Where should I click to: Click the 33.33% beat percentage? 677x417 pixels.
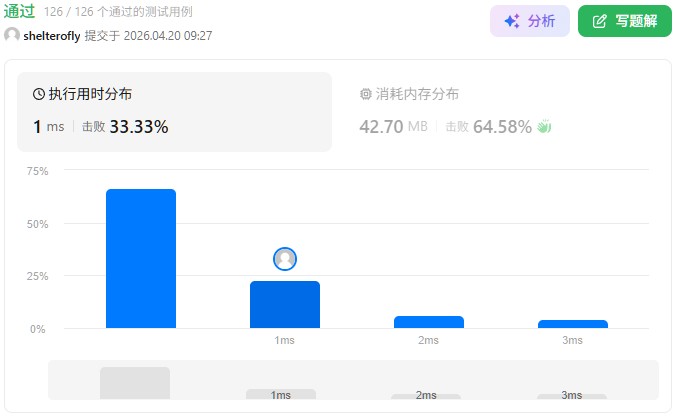[x=138, y=127]
